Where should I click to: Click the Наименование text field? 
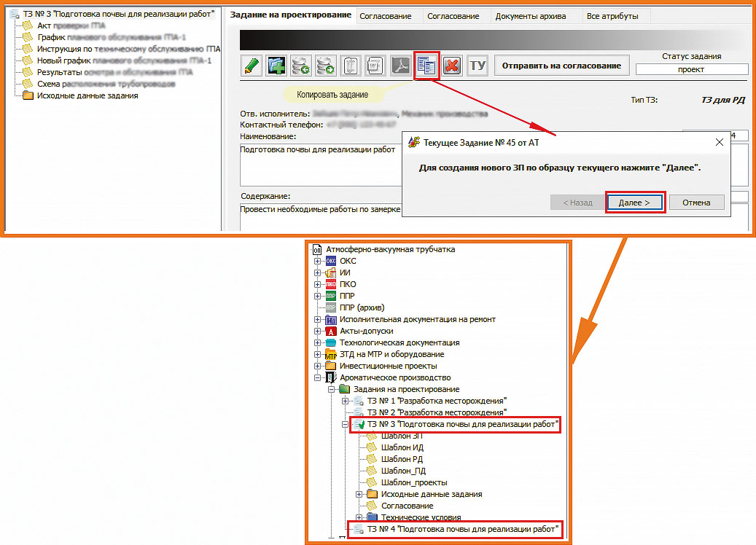321,165
